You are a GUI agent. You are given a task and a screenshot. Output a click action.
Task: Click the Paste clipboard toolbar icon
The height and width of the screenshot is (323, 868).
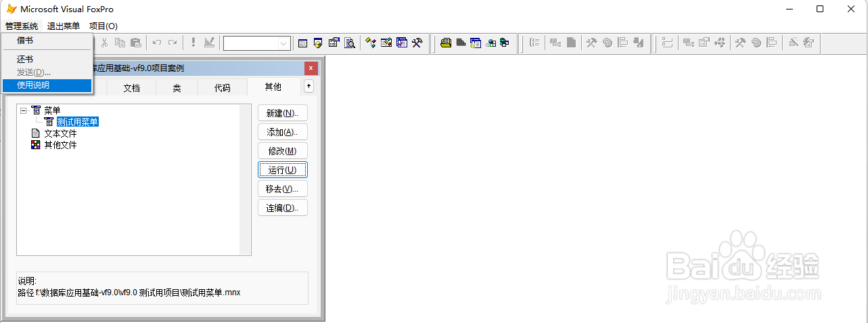(x=135, y=43)
